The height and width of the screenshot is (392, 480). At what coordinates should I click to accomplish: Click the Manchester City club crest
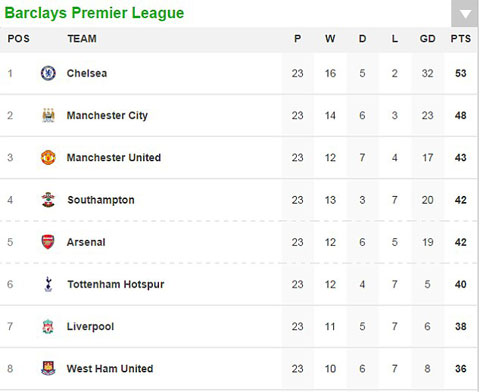coord(48,115)
